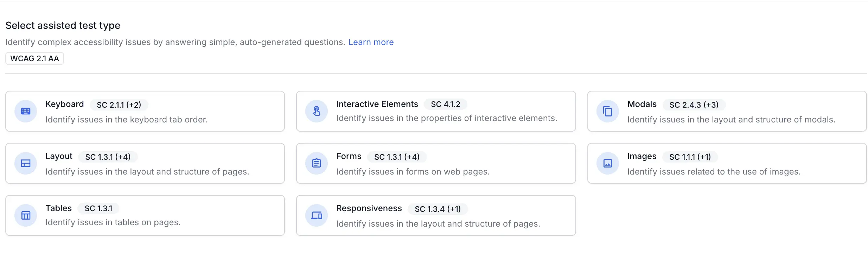This screenshot has height=259, width=868.
Task: Click the WCAG 2.1 AA badge
Action: coord(34,58)
